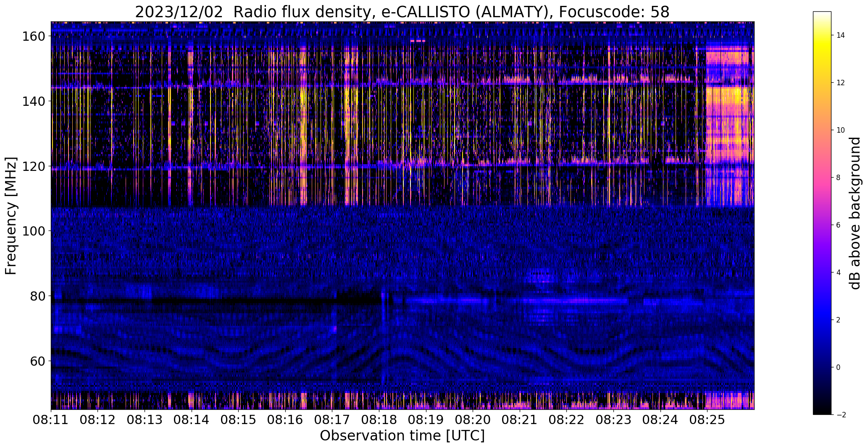868x448 pixels.
Task: Click the 08:23 time tick label
Action: coord(613,419)
